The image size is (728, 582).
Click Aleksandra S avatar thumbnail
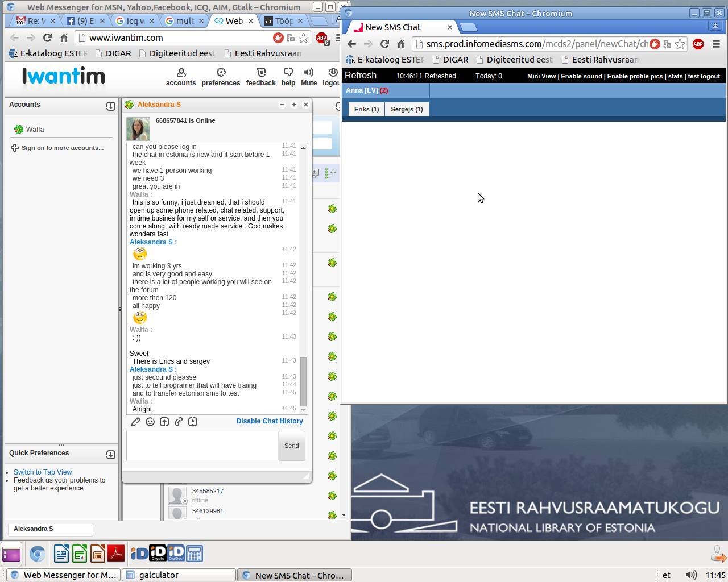point(138,129)
